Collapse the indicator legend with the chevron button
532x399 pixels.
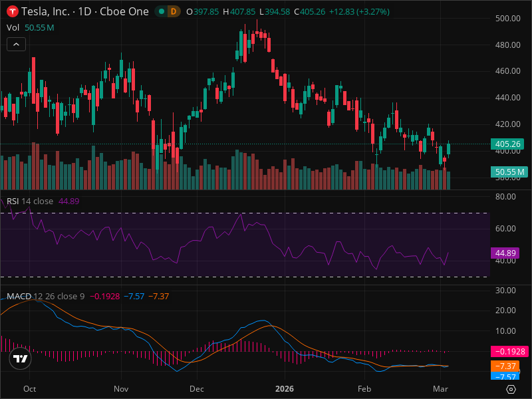pyautogui.click(x=16, y=44)
